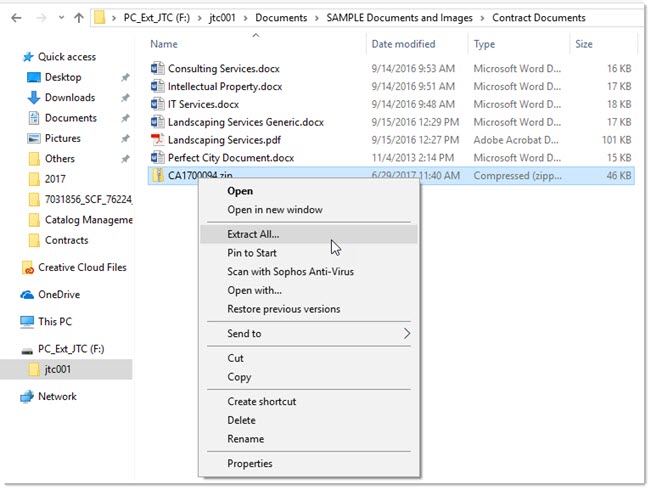Open the recent locations dropdown arrow
The height and width of the screenshot is (490, 651).
click(x=61, y=18)
